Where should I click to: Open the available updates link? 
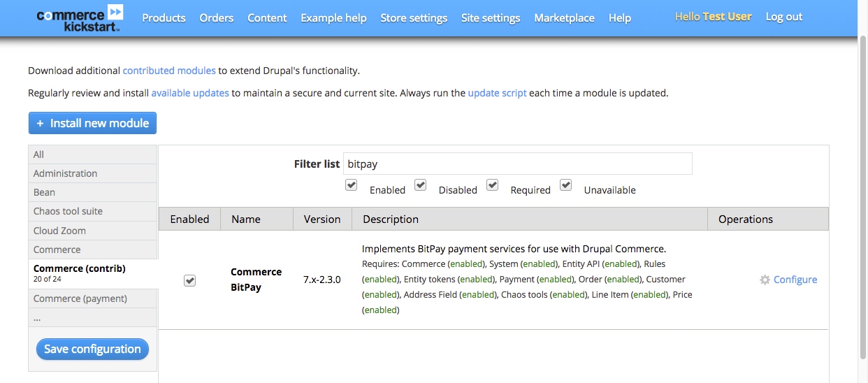click(x=190, y=93)
